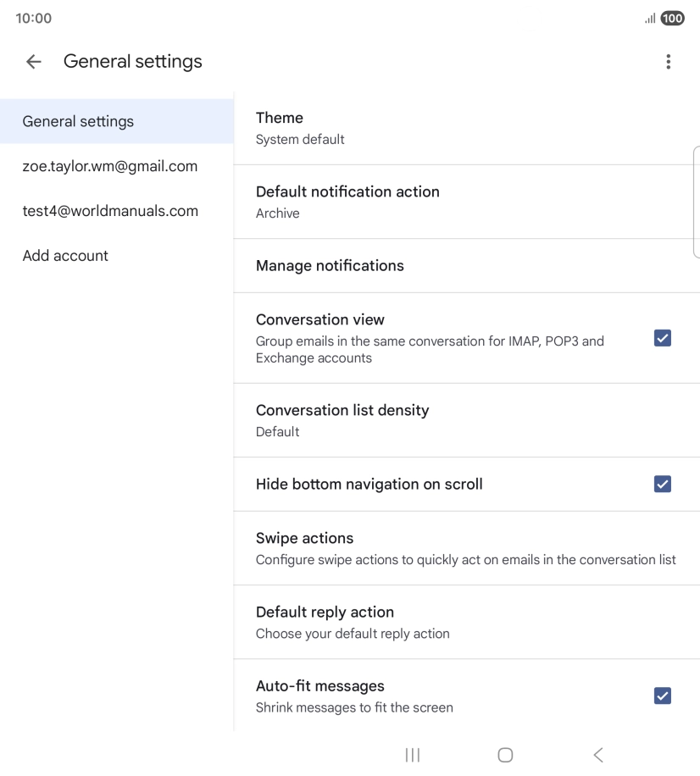Select zoe.taylor.wm@gmail.com account settings
The image size is (700, 776).
[x=110, y=166]
